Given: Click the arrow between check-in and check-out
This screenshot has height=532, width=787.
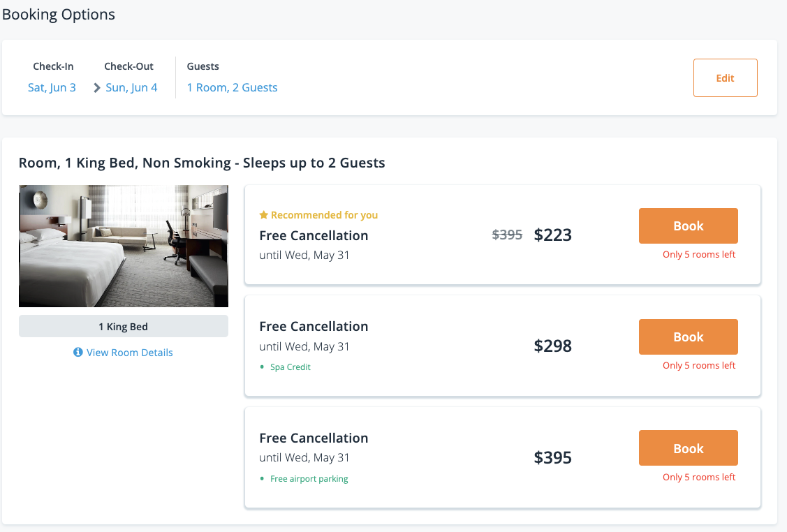Looking at the screenshot, I should click(97, 88).
